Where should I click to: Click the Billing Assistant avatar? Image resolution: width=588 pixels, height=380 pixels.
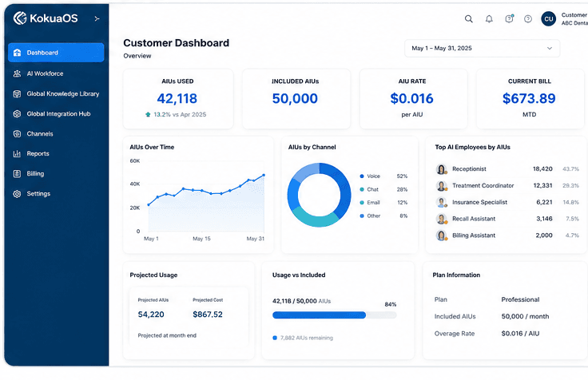442,236
